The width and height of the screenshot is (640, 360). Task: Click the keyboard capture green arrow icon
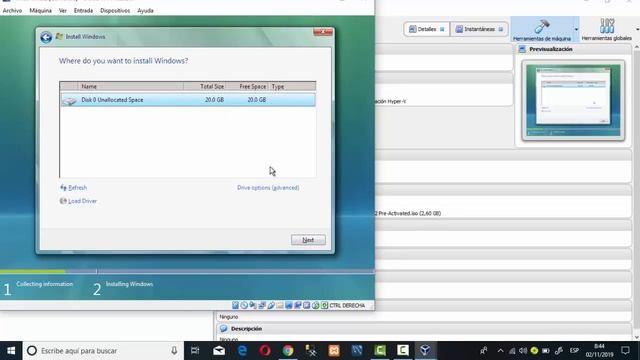pyautogui.click(x=324, y=305)
